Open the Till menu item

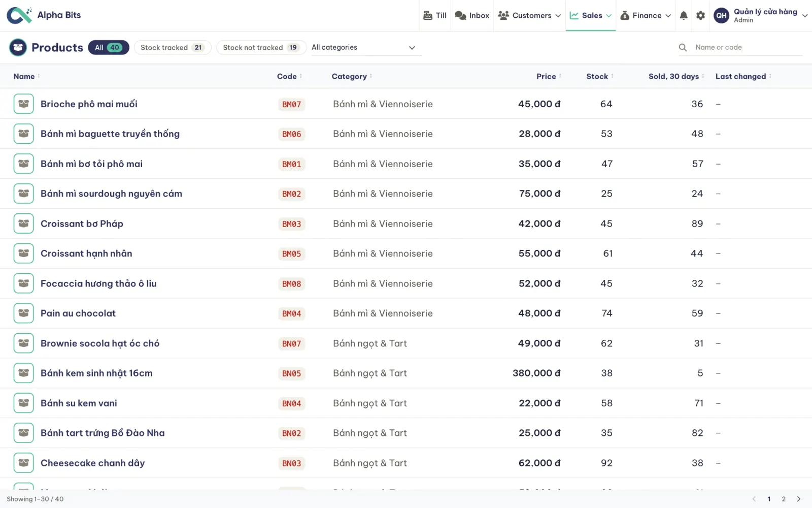(435, 16)
